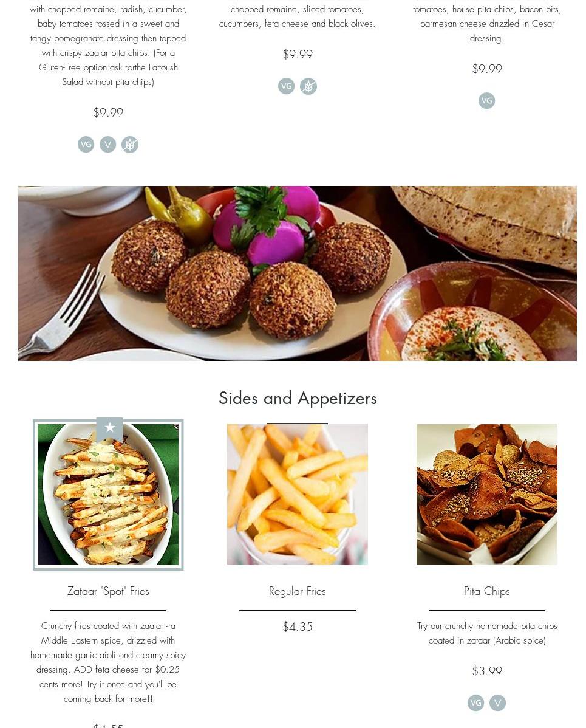
Task: Click the $3.99 Pita Chips price
Action: 486,671
